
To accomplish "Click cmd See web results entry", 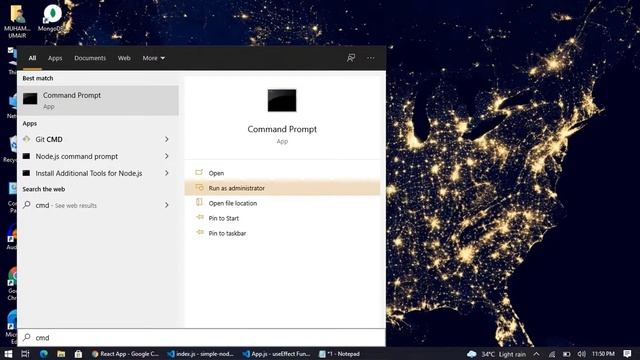I will tap(98, 205).
